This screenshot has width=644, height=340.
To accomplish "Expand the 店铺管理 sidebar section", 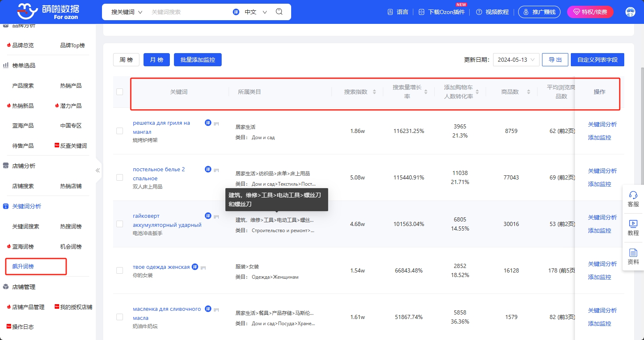I will pyautogui.click(x=24, y=287).
